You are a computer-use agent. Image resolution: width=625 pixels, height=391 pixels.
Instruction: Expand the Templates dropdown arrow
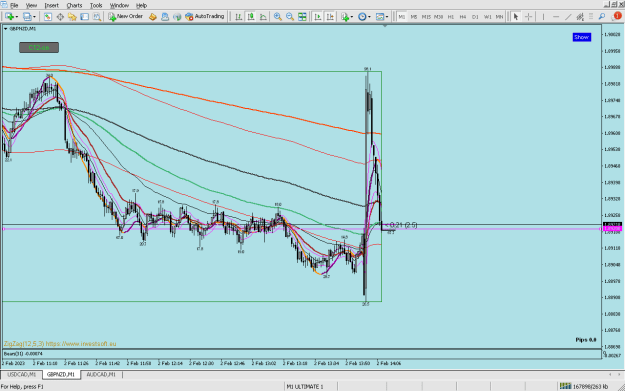(387, 17)
